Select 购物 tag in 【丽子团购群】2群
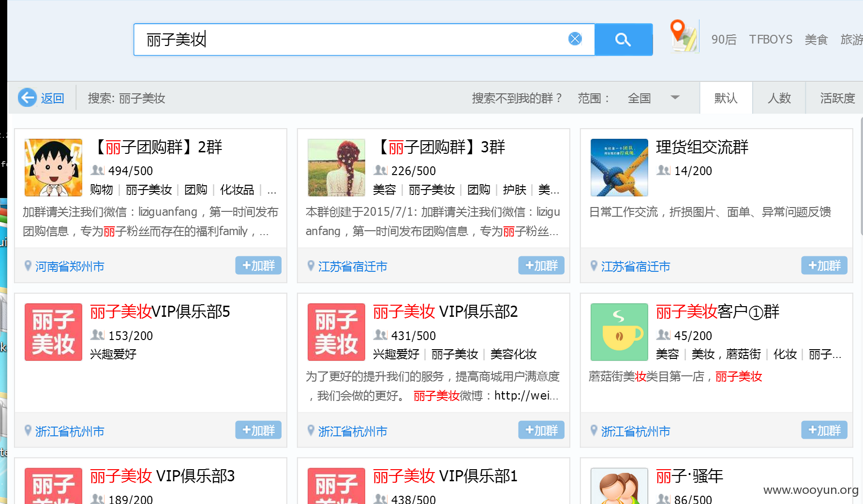 click(x=102, y=190)
